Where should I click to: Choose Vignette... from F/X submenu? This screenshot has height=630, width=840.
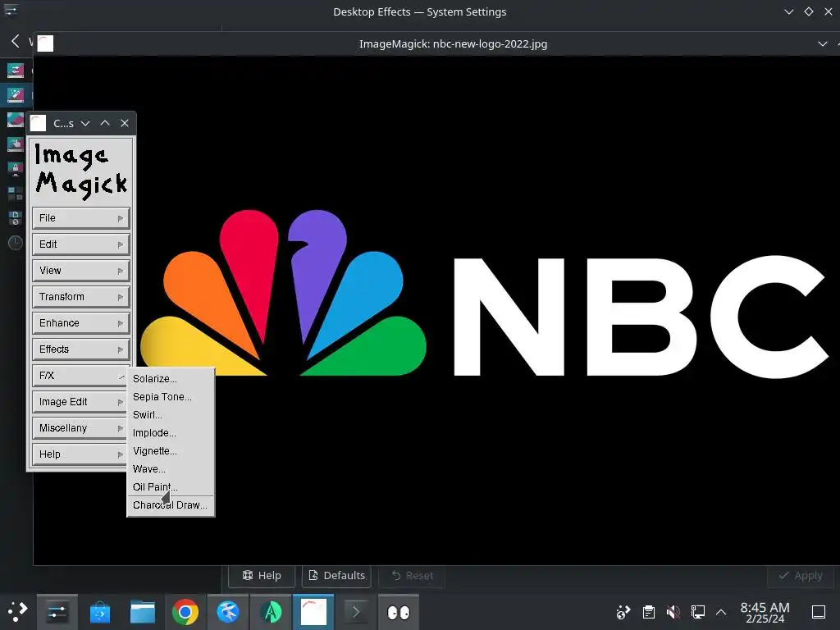pyautogui.click(x=171, y=451)
